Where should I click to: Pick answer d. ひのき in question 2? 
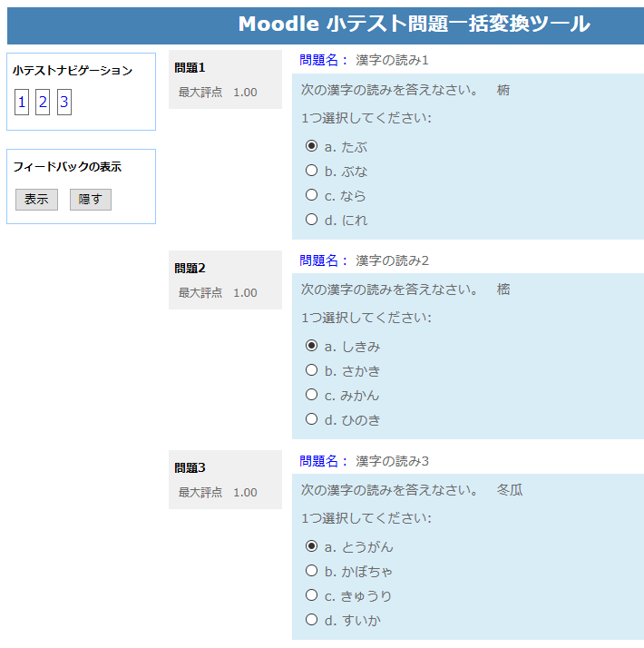pos(311,419)
